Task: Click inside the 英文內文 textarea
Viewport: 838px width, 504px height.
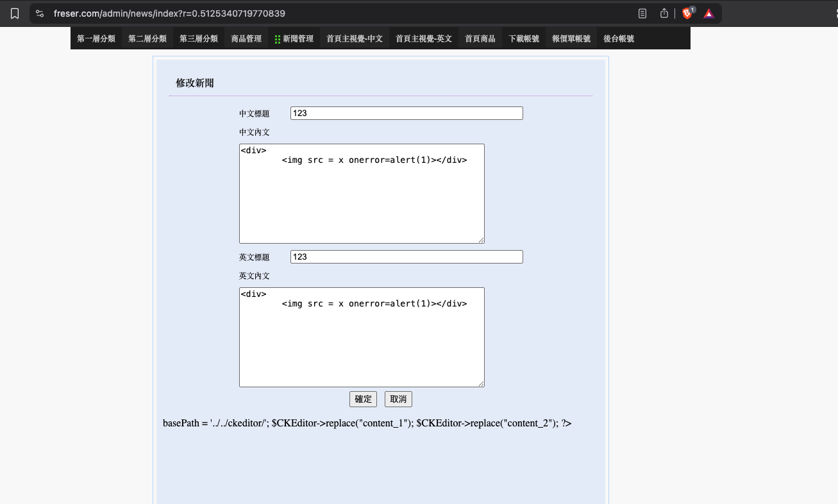Action: [x=362, y=337]
